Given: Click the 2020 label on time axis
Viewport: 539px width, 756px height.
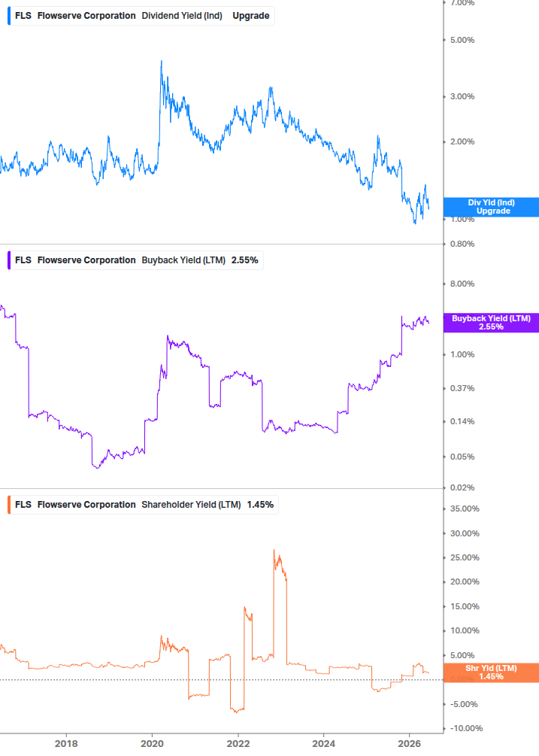Looking at the screenshot, I should (x=152, y=743).
